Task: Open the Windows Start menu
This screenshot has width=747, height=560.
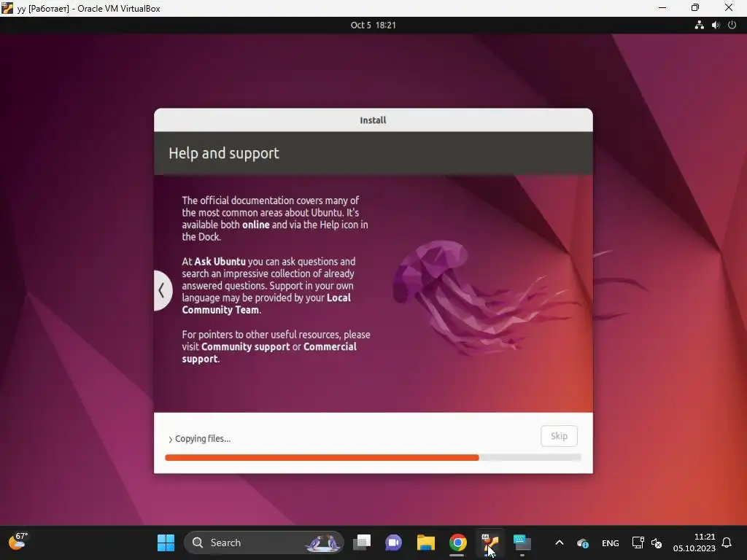Action: tap(166, 542)
